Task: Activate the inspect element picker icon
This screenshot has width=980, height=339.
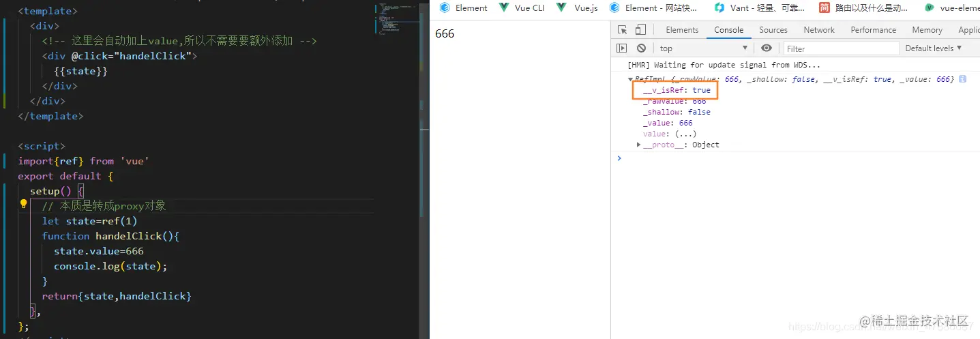Action: click(x=623, y=30)
